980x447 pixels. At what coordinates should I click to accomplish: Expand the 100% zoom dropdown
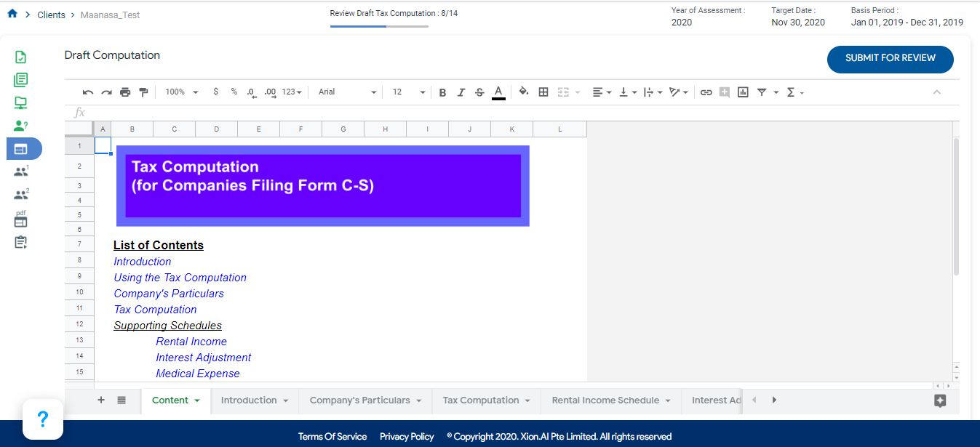[181, 92]
